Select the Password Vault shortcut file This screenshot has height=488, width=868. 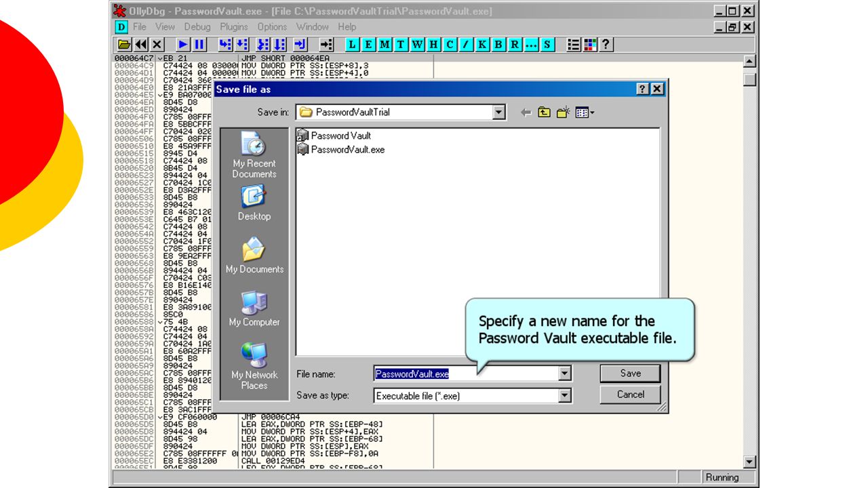pos(334,136)
